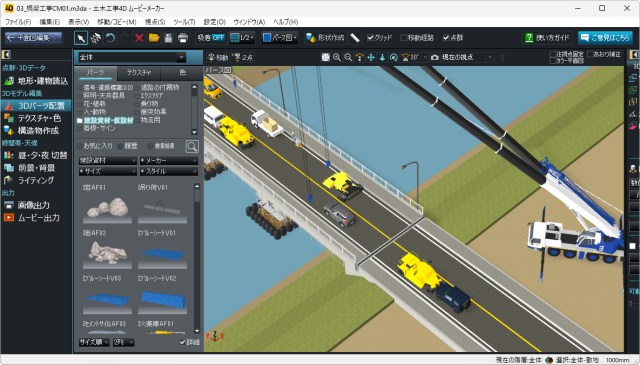Open the スタイル filter dropdown

pyautogui.click(x=169, y=171)
